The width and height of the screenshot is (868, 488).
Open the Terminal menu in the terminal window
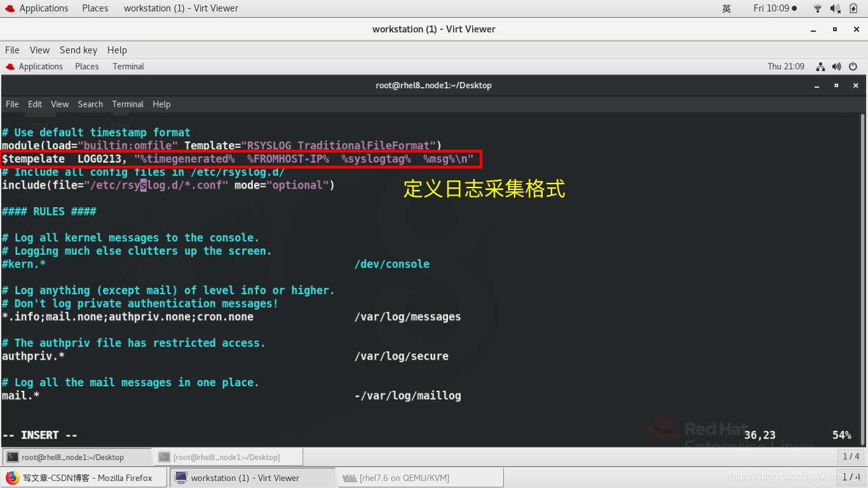tap(127, 104)
